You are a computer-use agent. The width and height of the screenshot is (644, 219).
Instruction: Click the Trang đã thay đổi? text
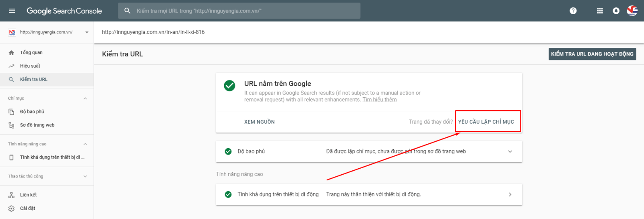[431, 122]
